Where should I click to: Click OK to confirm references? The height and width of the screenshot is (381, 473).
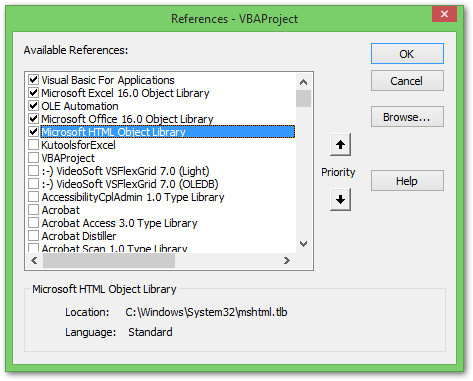pyautogui.click(x=407, y=54)
